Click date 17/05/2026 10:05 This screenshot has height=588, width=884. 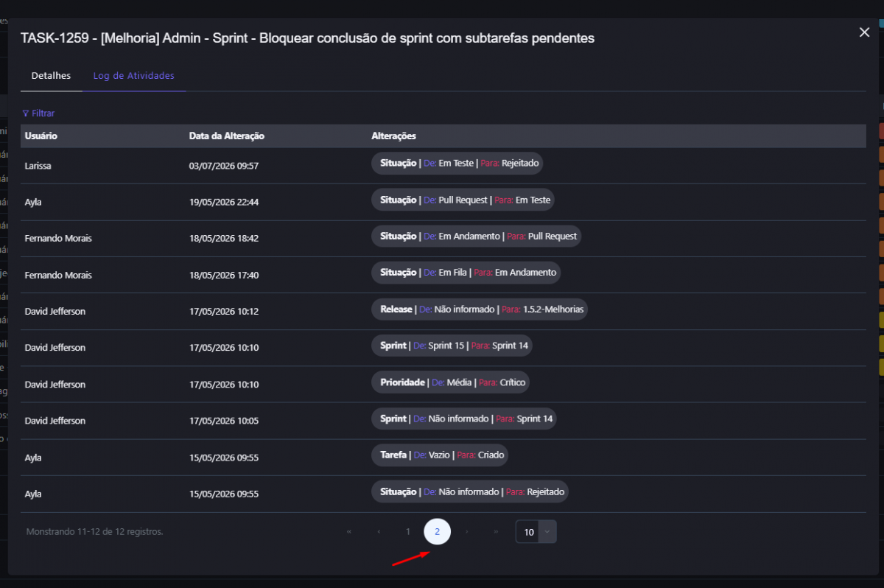224,421
